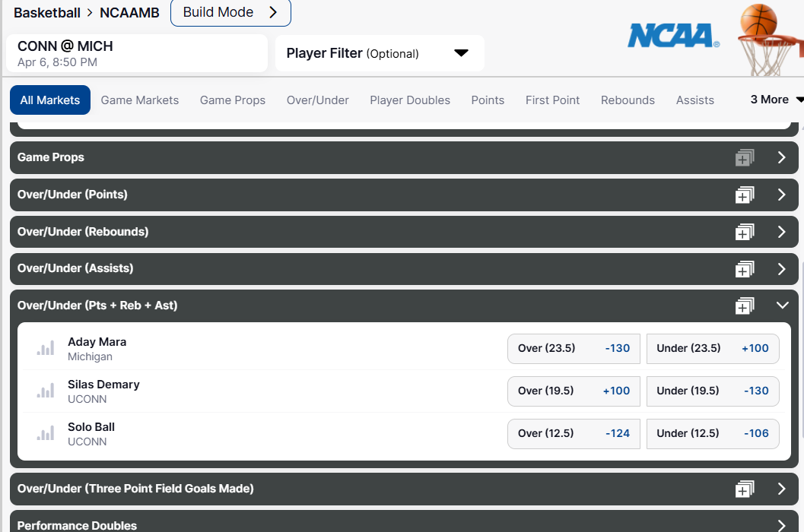The height and width of the screenshot is (532, 804).
Task: Click the copy icon on Over/Under (Rebounds)
Action: click(745, 232)
